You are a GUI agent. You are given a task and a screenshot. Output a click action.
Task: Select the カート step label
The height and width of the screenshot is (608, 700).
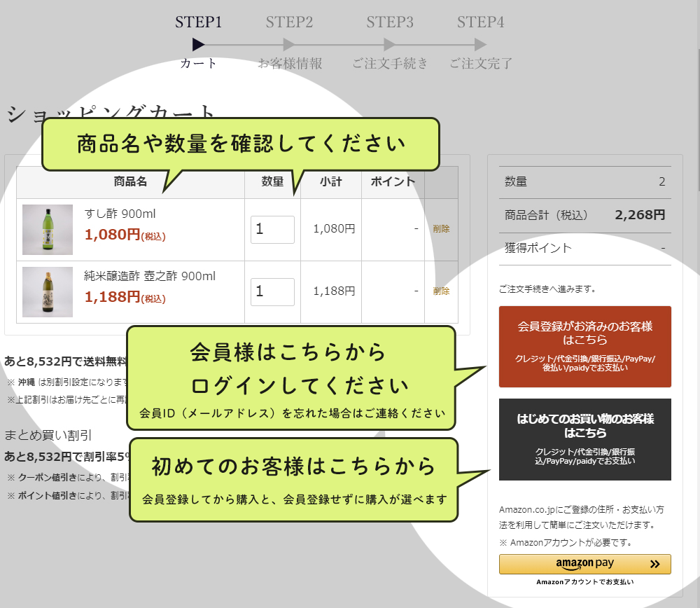[x=199, y=64]
